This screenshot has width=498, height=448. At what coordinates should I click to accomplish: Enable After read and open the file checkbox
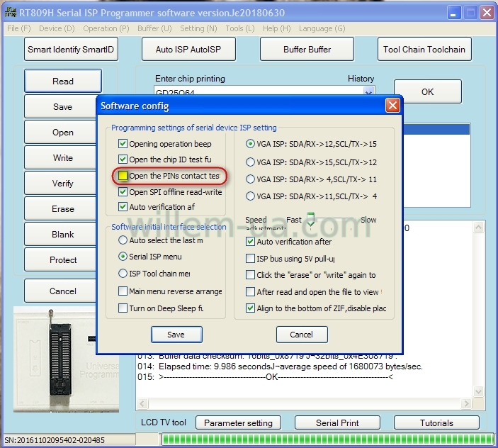250,291
